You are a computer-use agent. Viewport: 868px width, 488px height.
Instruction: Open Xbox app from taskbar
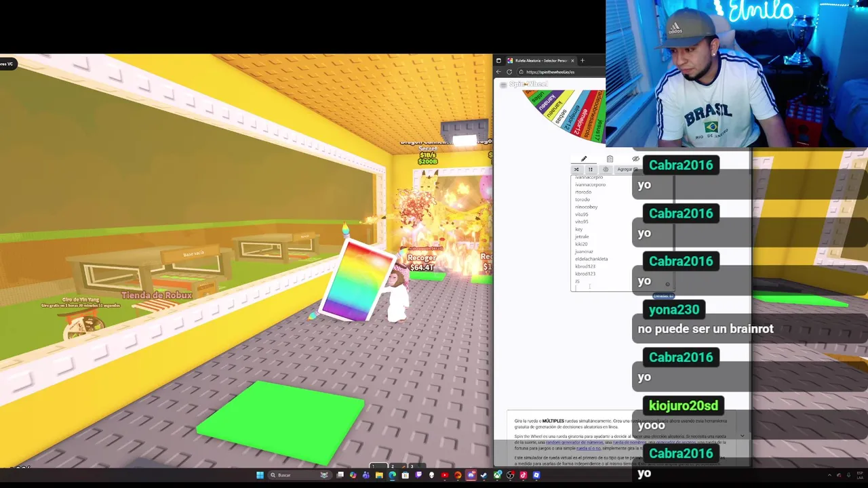click(497, 475)
